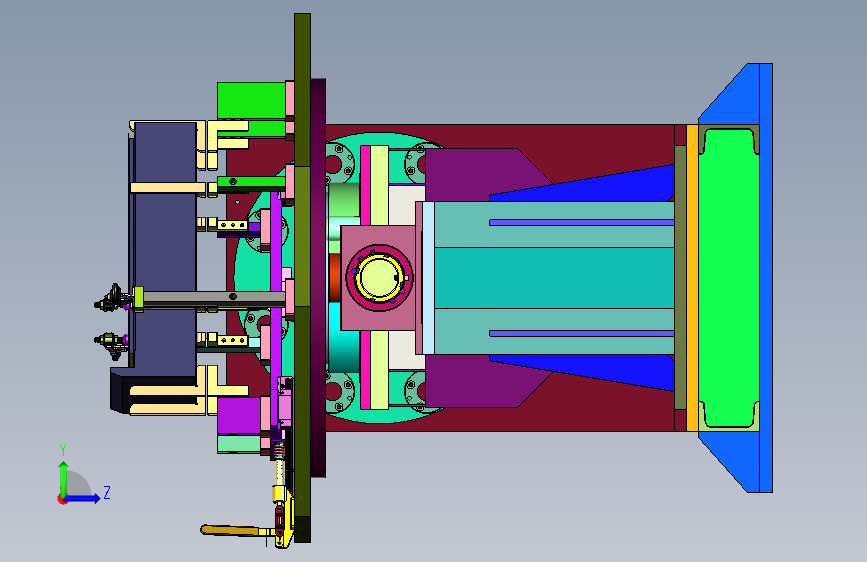Image resolution: width=867 pixels, height=562 pixels.
Task: Select the magenta block at lower left
Action: [238, 416]
